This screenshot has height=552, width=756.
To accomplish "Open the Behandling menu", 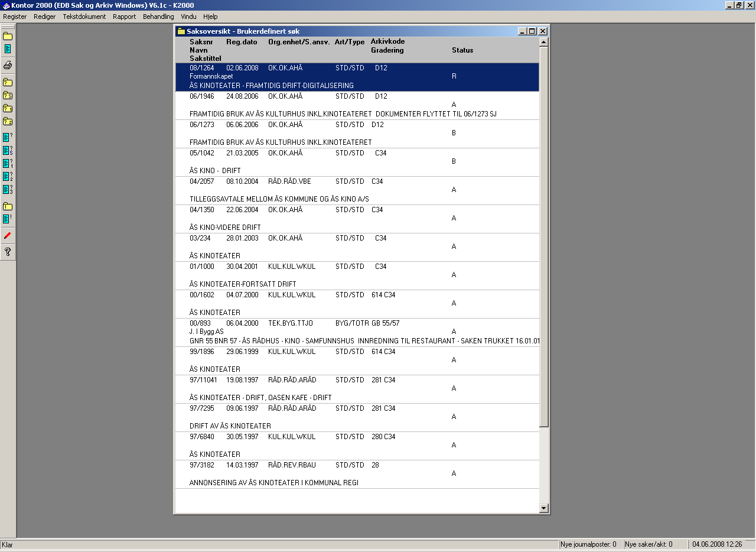I will tap(158, 17).
